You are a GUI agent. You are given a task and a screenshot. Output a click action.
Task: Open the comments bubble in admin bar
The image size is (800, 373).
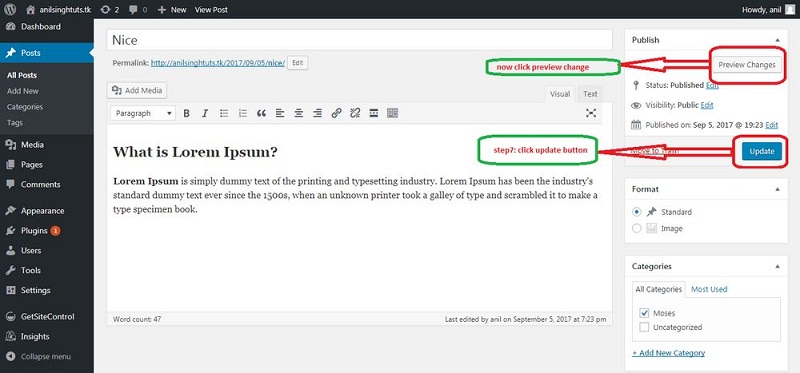click(x=138, y=9)
